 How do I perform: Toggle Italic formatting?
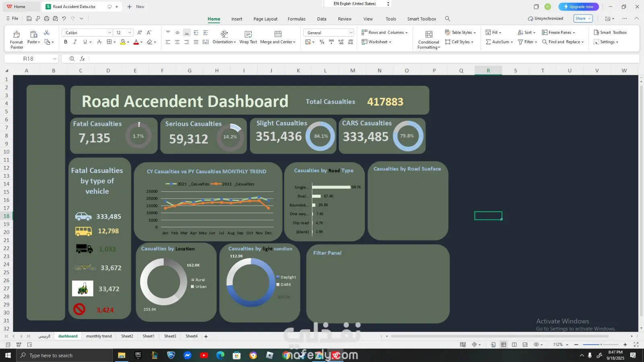click(75, 42)
